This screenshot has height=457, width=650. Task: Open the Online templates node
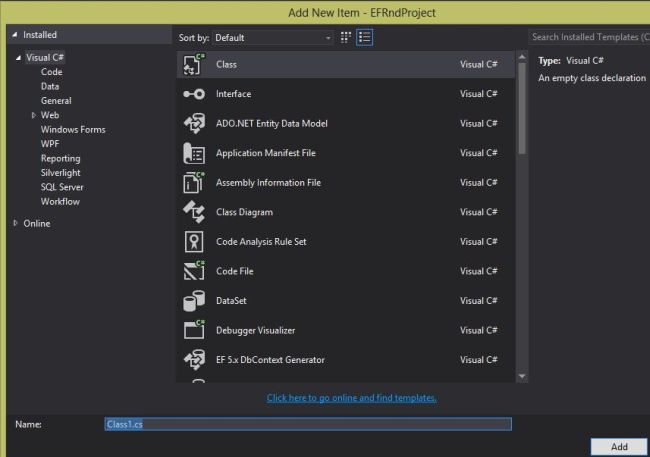coord(36,224)
